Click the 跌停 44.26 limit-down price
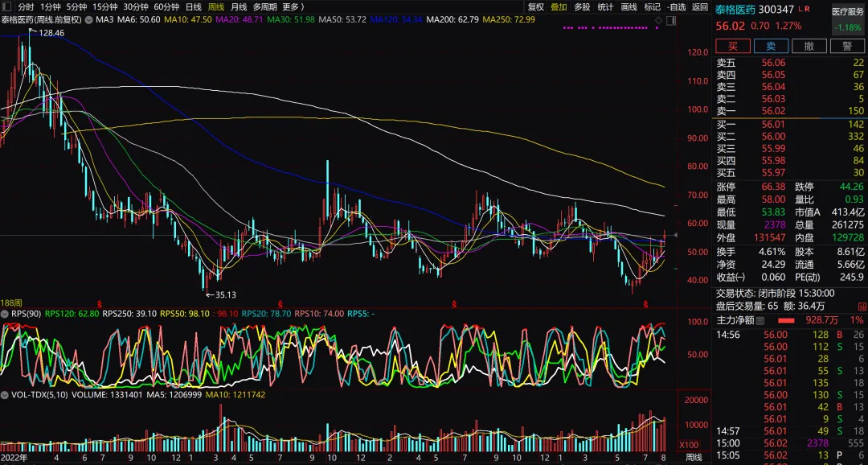868x465 pixels. [x=851, y=187]
